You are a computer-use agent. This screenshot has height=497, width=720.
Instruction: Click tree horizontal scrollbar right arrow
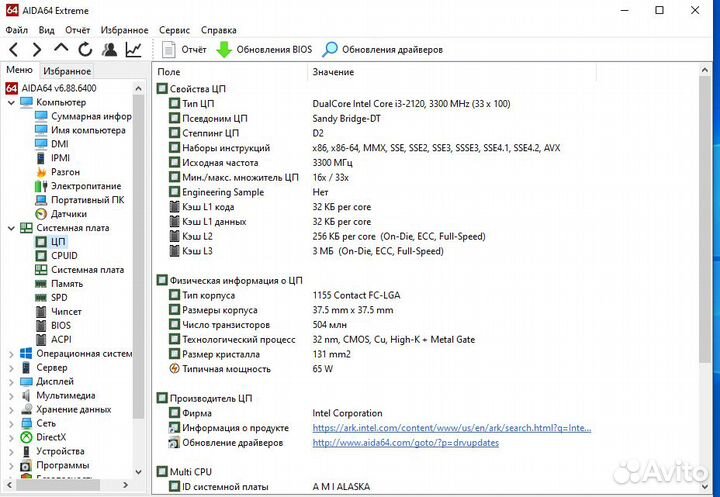(x=125, y=485)
